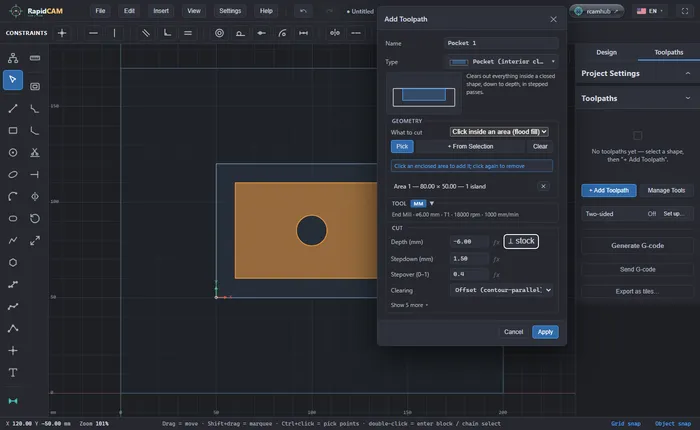Switch to the Toolpaths tab
The width and height of the screenshot is (700, 430).
click(x=668, y=52)
